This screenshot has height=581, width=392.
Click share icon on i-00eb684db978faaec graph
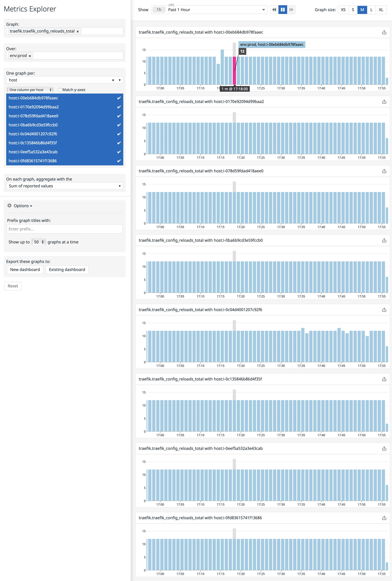coord(384,32)
